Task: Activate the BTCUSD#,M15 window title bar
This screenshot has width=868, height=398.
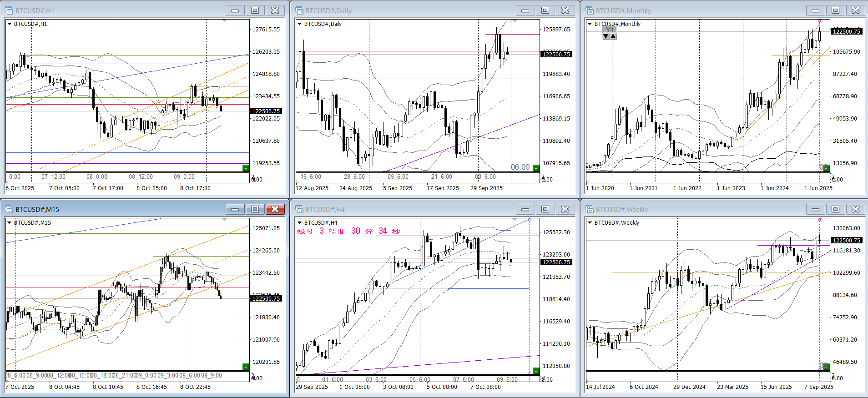Action: click(x=114, y=209)
